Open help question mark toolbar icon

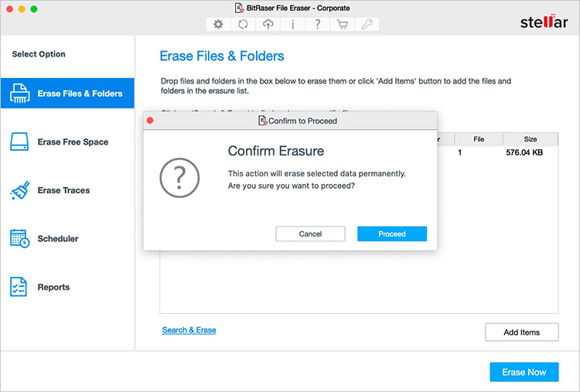click(x=317, y=25)
